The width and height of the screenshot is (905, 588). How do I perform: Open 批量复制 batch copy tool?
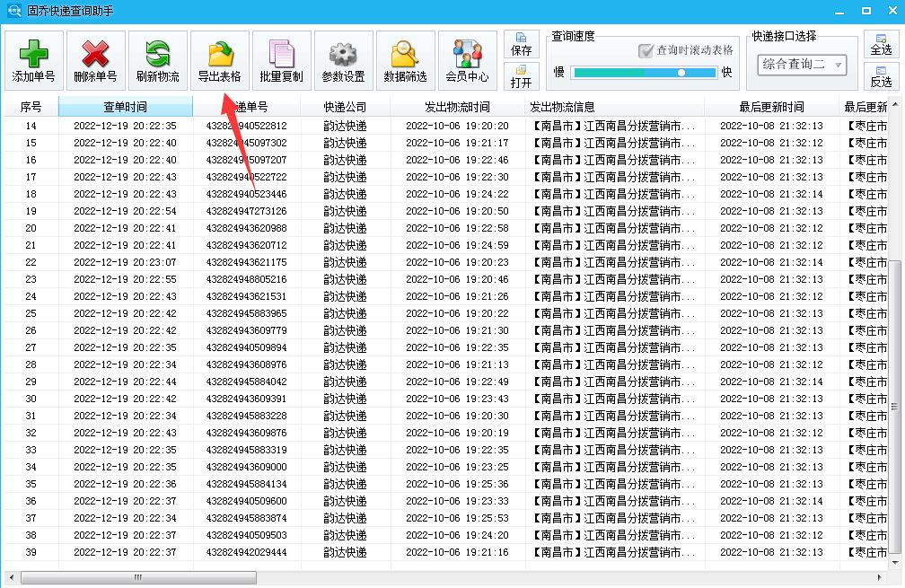[x=282, y=60]
